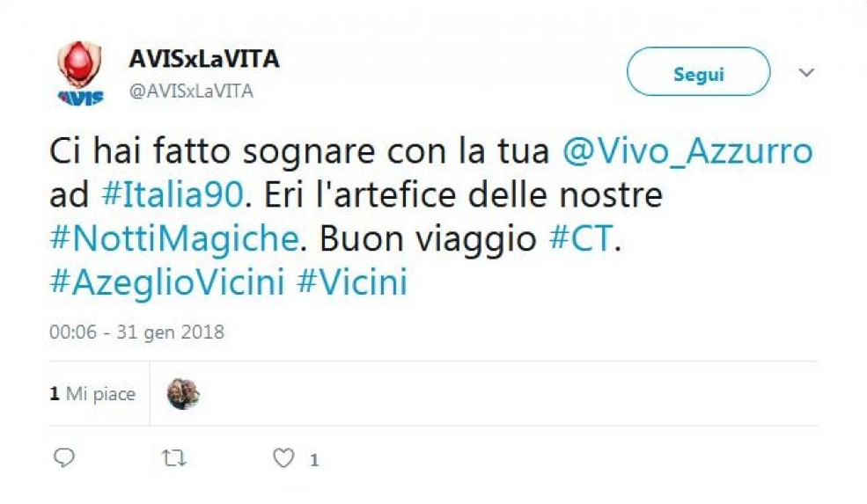
Task: Open the #Vicini hashtag link
Action: (x=352, y=281)
